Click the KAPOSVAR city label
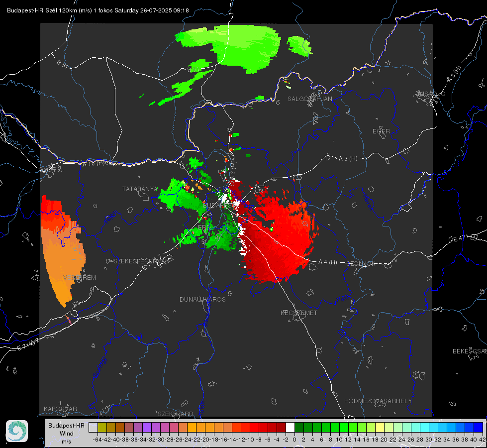The image size is (487, 448). click(x=60, y=409)
